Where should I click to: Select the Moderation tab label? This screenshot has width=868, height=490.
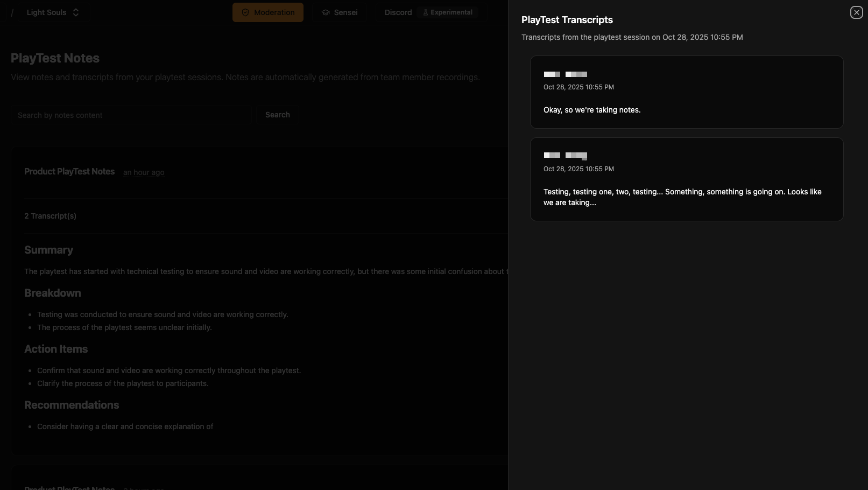[274, 12]
